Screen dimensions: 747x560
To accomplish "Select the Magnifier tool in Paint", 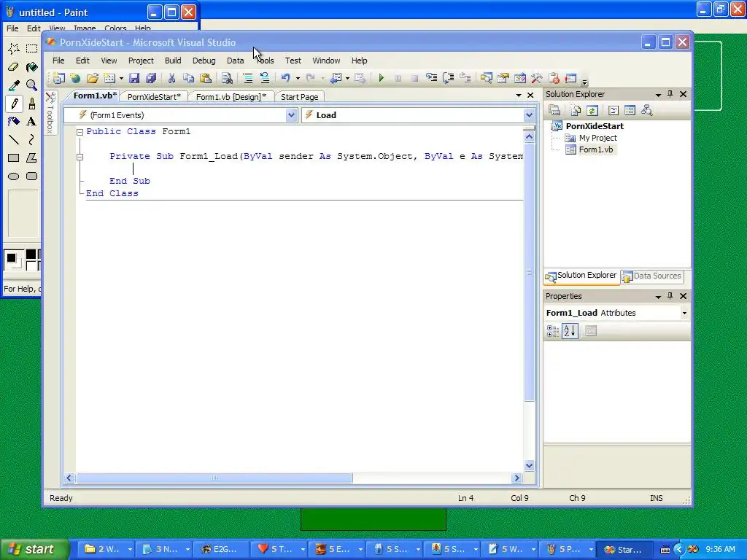I will tap(32, 85).
